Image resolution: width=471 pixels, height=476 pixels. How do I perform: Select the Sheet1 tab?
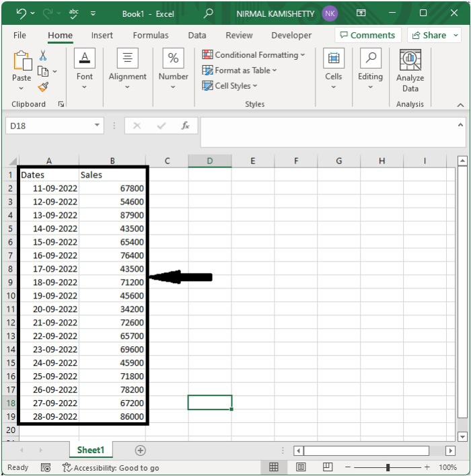pos(91,450)
